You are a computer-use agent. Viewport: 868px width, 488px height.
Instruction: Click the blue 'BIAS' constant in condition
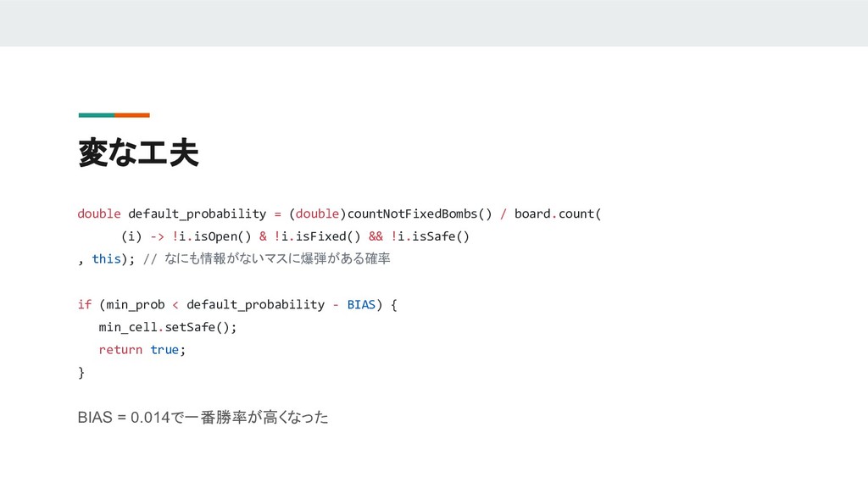(x=361, y=305)
